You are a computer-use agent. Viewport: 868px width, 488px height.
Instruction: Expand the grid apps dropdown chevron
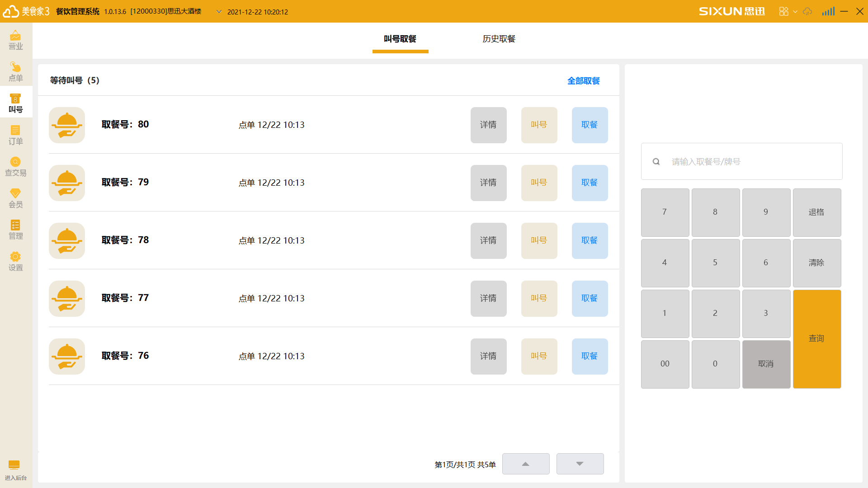click(x=795, y=12)
